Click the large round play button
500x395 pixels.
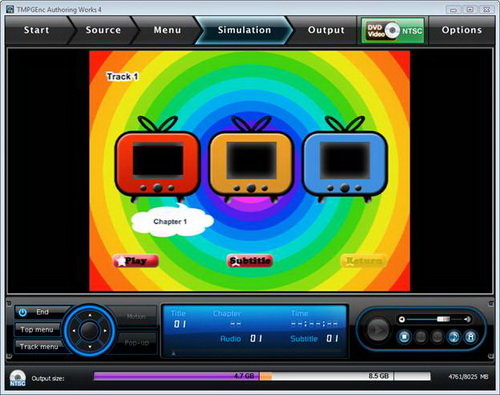click(x=378, y=330)
